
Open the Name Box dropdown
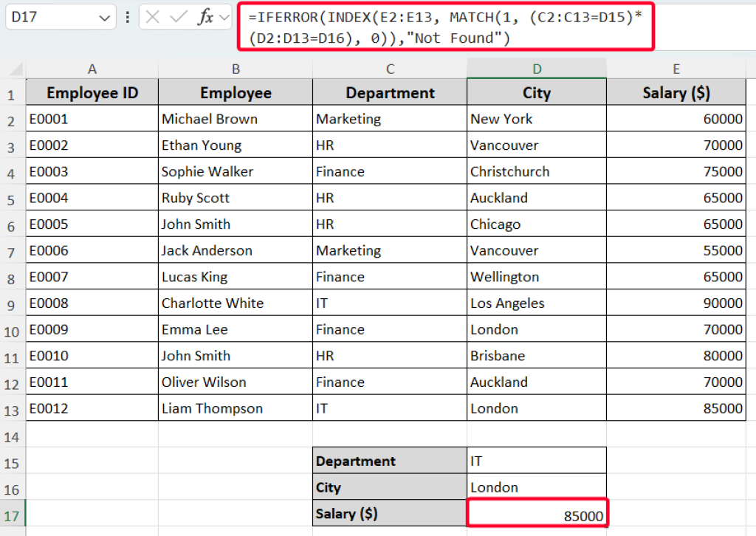tap(104, 16)
